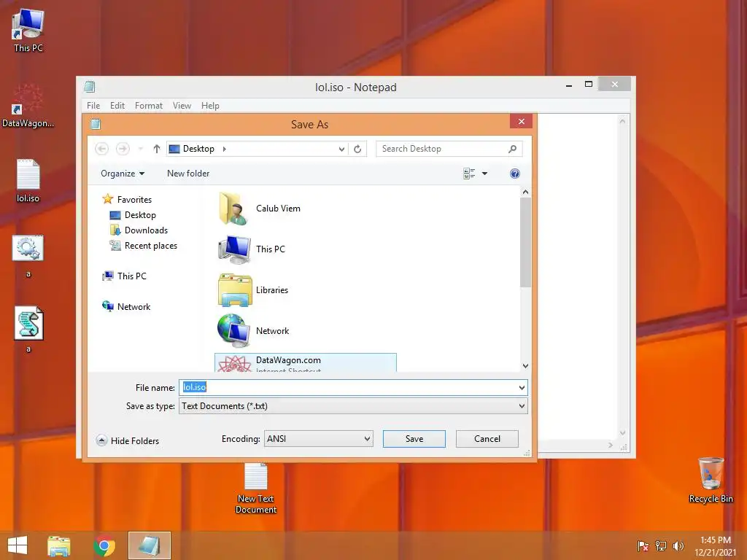The width and height of the screenshot is (747, 560).
Task: Select lol.iso file on desktop
Action: click(x=28, y=181)
